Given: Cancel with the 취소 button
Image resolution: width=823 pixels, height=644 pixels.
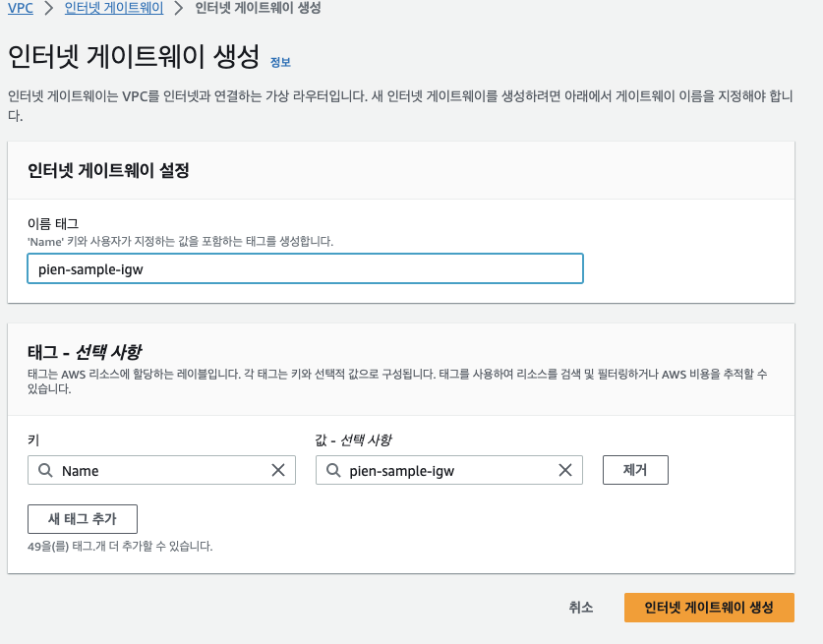Looking at the screenshot, I should click(x=581, y=608).
